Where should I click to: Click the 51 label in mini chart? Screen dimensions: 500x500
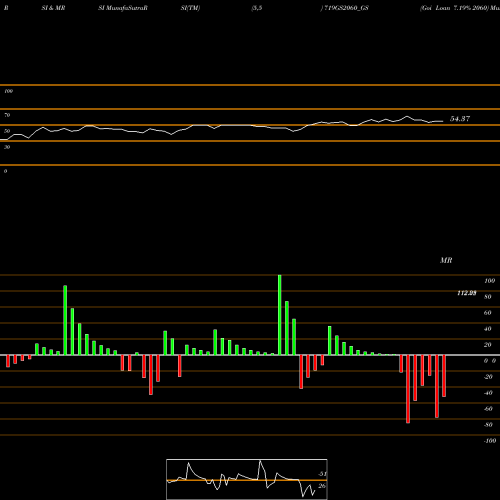[322, 474]
